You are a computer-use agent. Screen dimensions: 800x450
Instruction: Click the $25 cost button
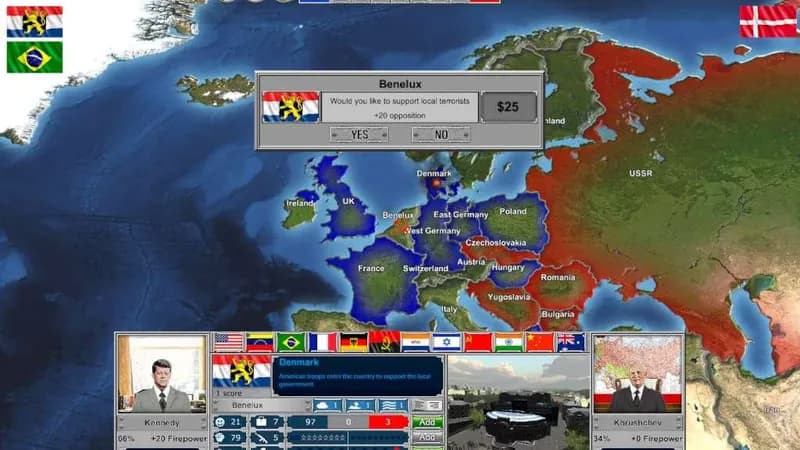click(508, 107)
